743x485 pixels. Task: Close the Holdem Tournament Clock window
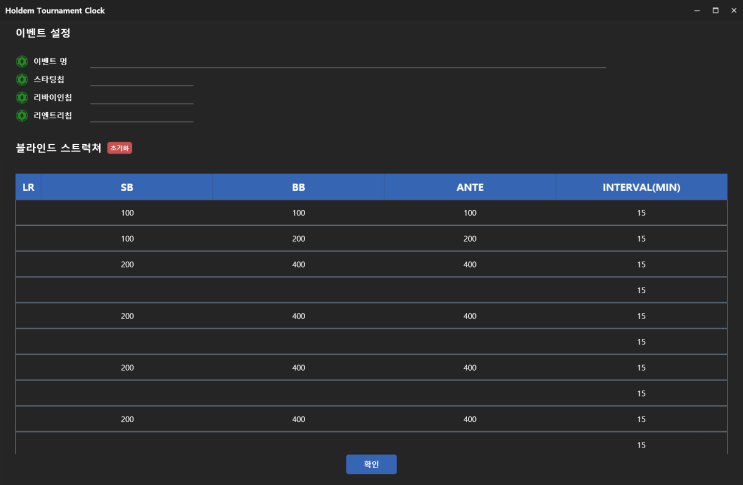coord(734,10)
